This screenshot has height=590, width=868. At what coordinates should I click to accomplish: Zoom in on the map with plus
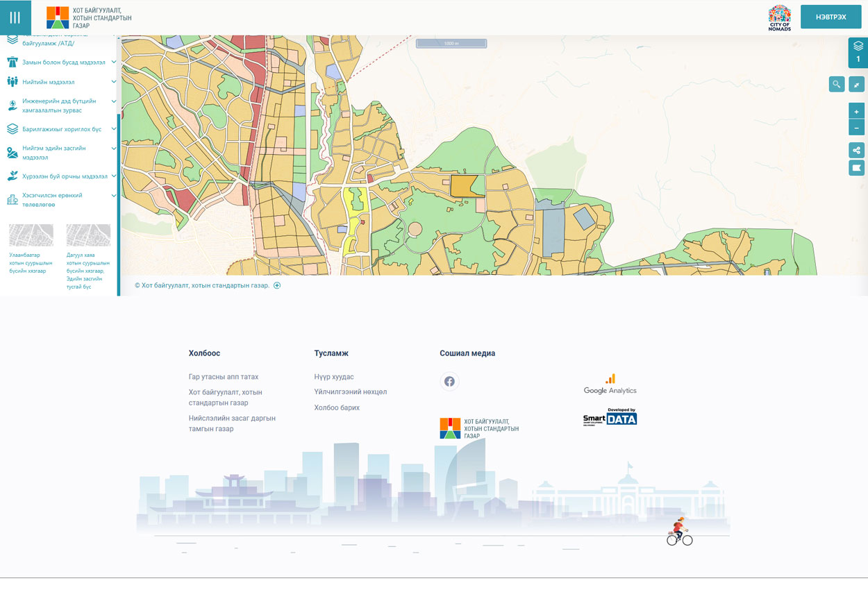(856, 111)
